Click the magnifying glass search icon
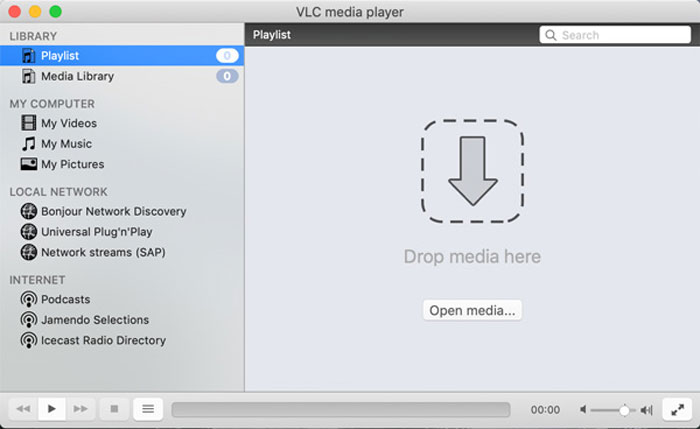The image size is (700, 429). [x=551, y=35]
